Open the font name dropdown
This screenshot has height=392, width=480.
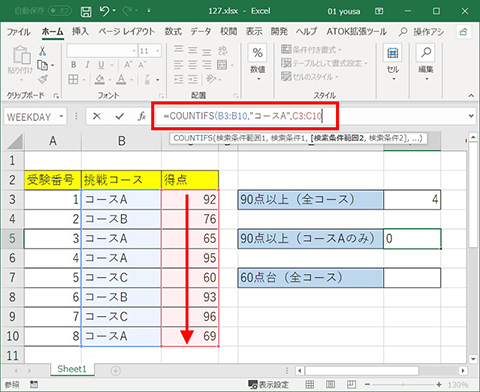(134, 51)
